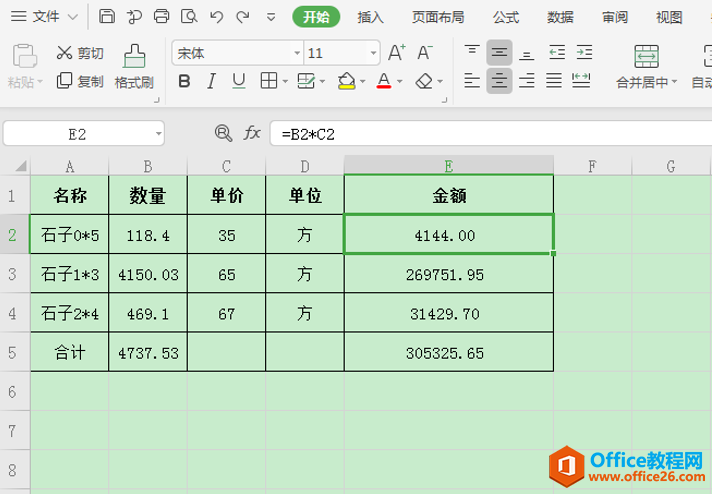
Task: Open the 文件 menu
Action: (x=44, y=17)
